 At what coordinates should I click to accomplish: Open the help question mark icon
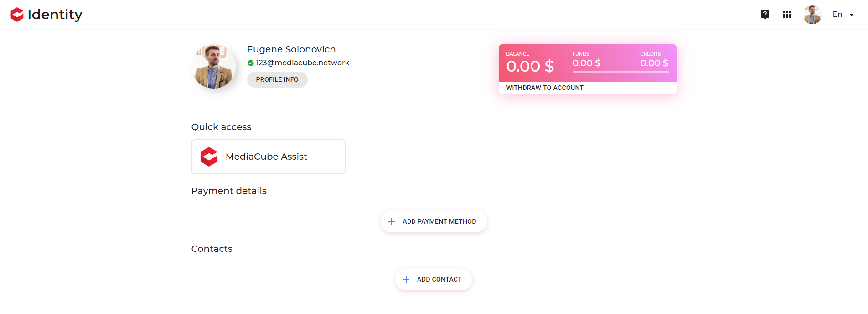[x=765, y=15]
